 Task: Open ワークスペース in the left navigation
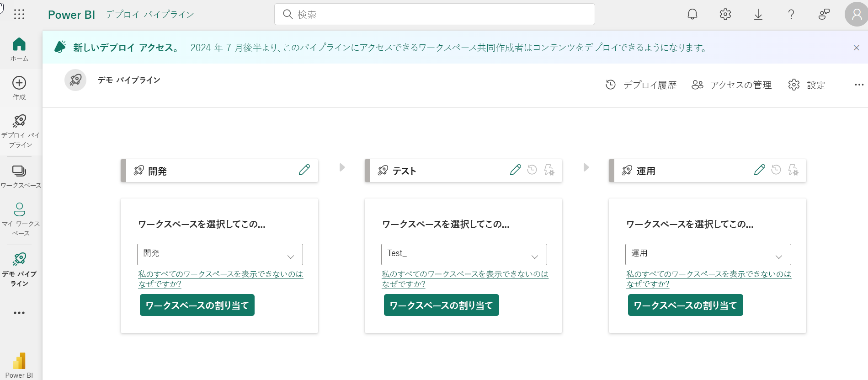[19, 176]
